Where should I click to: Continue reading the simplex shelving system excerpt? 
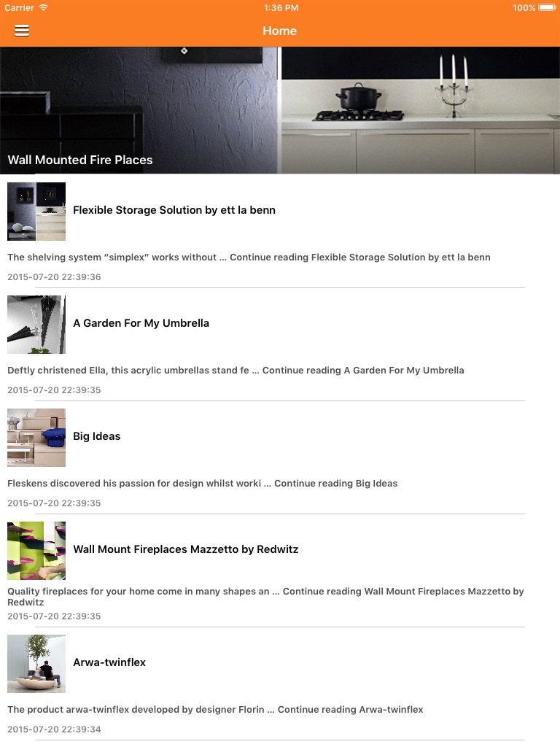249,258
